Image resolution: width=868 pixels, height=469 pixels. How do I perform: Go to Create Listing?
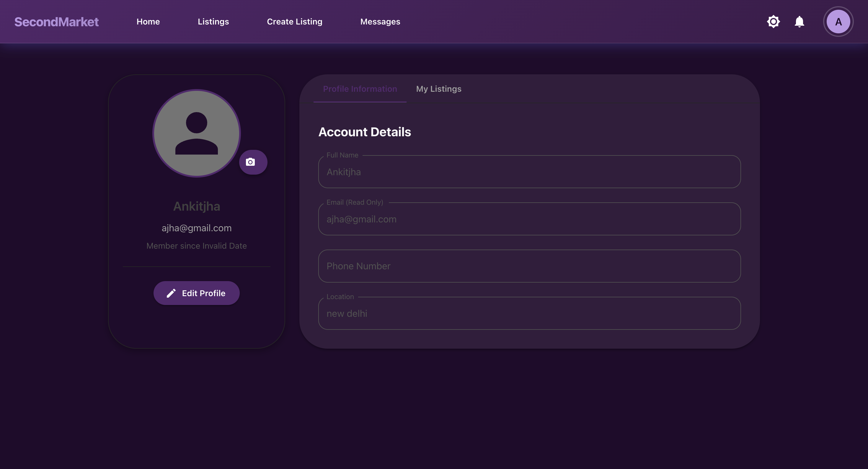coord(295,21)
